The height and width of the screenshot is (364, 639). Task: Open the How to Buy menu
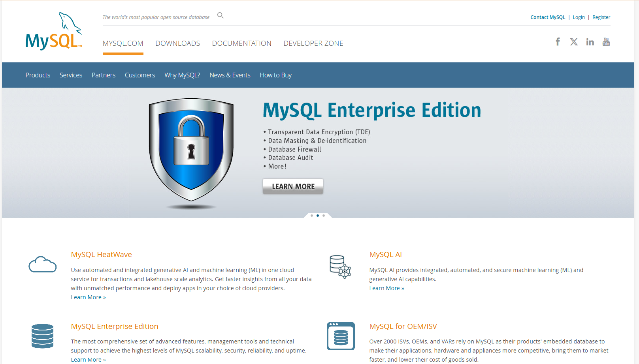click(276, 75)
